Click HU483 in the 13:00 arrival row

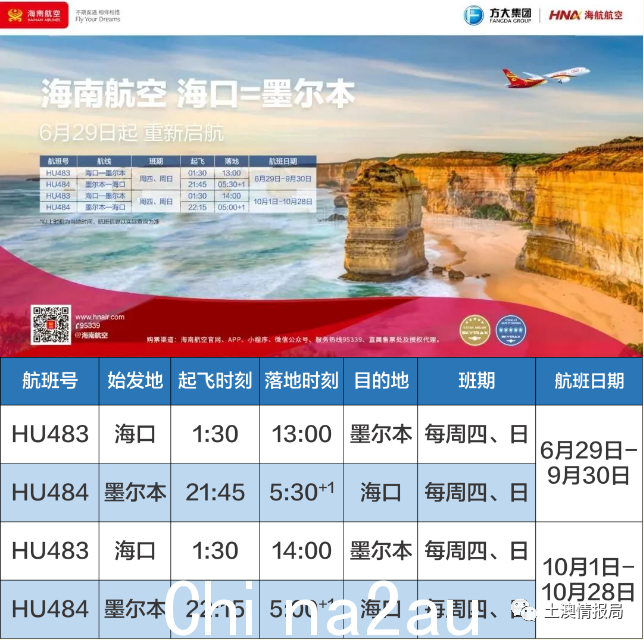point(50,434)
